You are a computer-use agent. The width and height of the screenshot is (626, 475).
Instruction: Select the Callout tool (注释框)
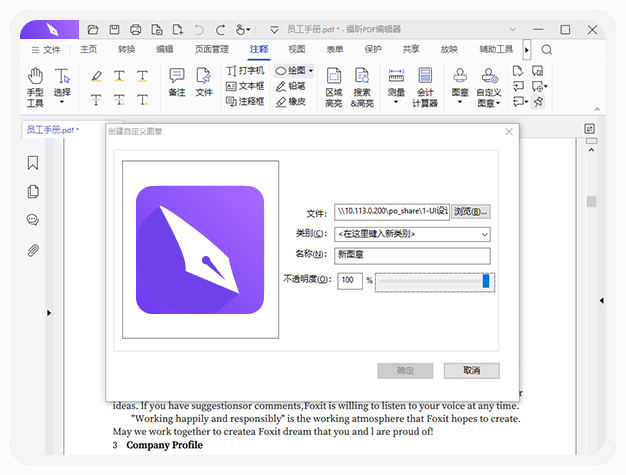[x=245, y=101]
